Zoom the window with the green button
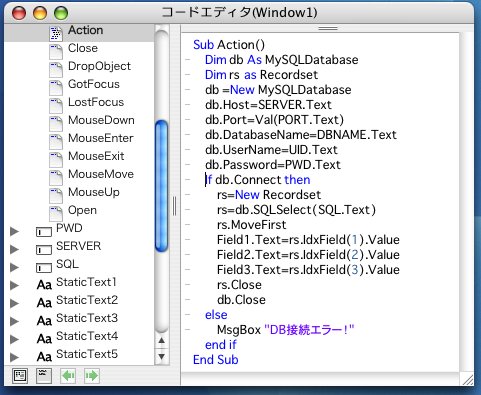This screenshot has width=481, height=395. (61, 13)
